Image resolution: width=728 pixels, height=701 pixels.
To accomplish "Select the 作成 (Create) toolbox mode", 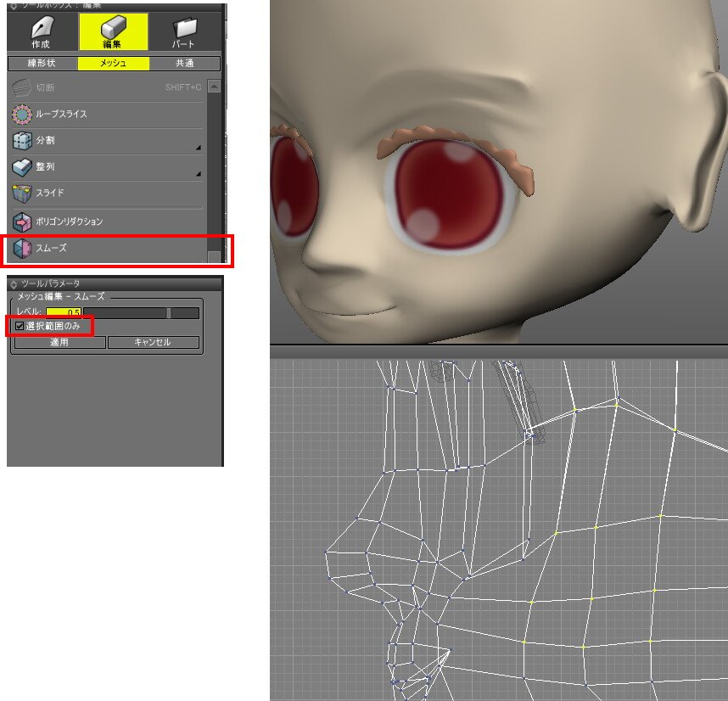I will [42, 31].
